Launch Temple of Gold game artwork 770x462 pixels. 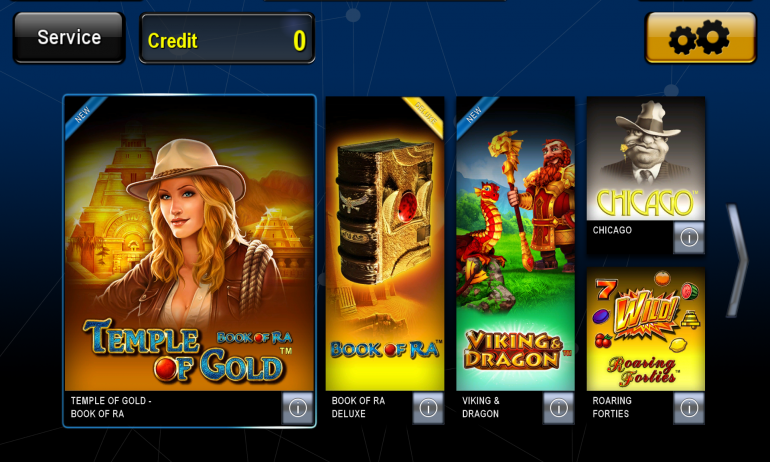tap(189, 244)
